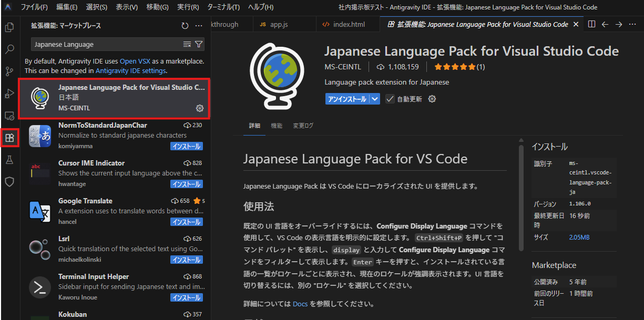Navigate back with the left arrow

pos(605,24)
